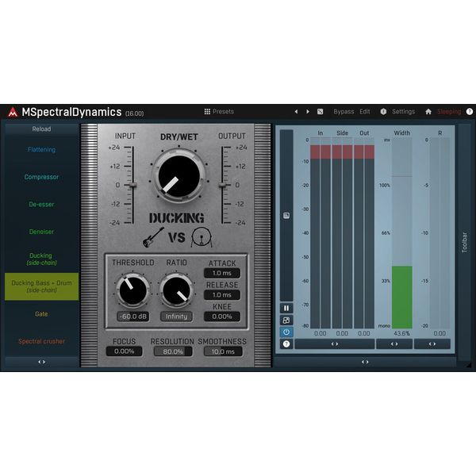Click the Settings icon beside Settings label
Screen dimensions: 476x476
pyautogui.click(x=383, y=111)
